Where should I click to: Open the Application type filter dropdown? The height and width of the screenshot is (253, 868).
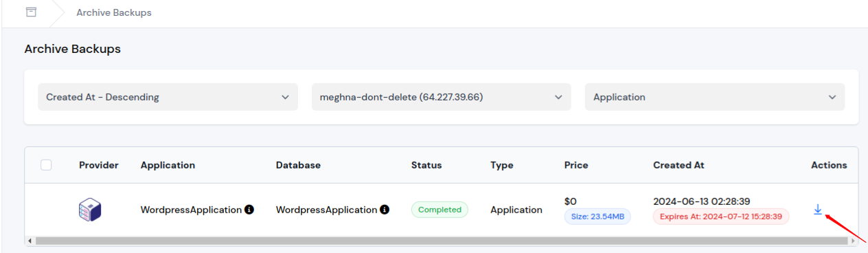coord(715,97)
